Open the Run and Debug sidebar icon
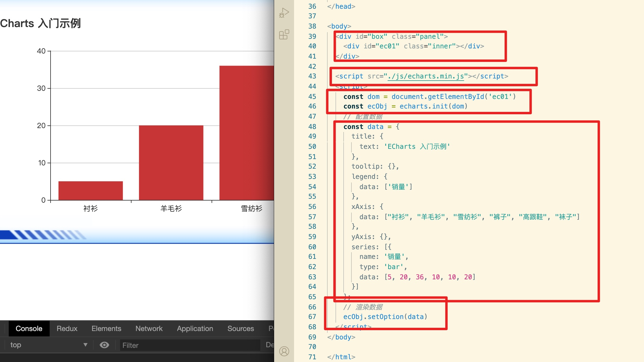This screenshot has width=644, height=362. [284, 13]
